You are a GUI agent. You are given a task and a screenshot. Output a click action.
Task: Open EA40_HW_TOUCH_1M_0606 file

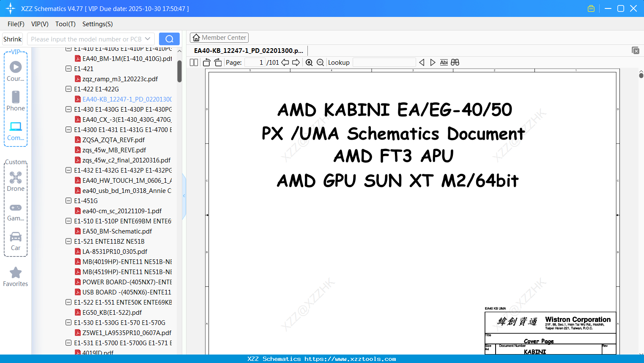coord(127,180)
